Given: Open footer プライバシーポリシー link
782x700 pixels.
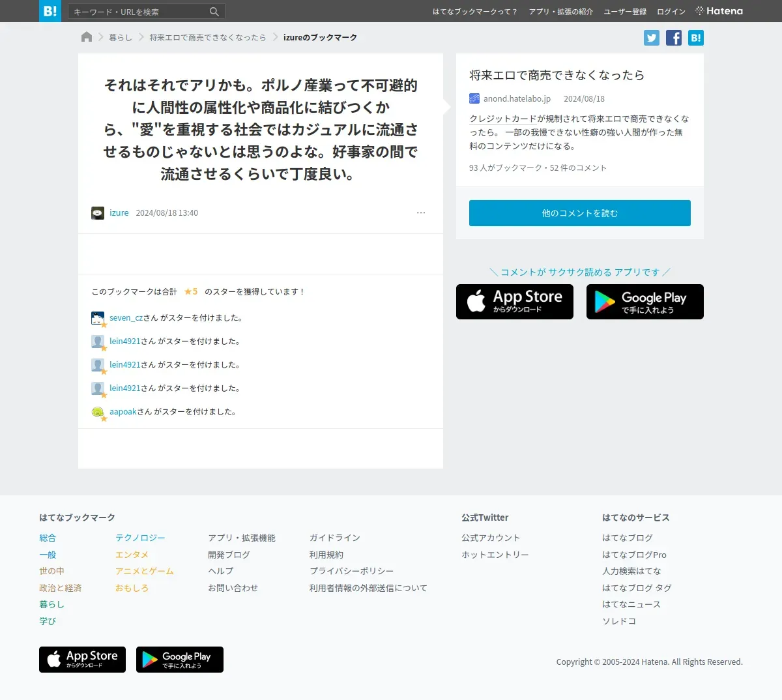Looking at the screenshot, I should pyautogui.click(x=351, y=571).
